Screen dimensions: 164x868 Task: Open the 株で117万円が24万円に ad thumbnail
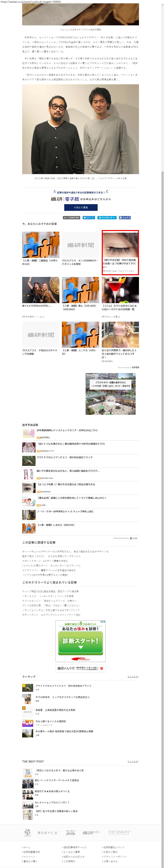coord(41,290)
